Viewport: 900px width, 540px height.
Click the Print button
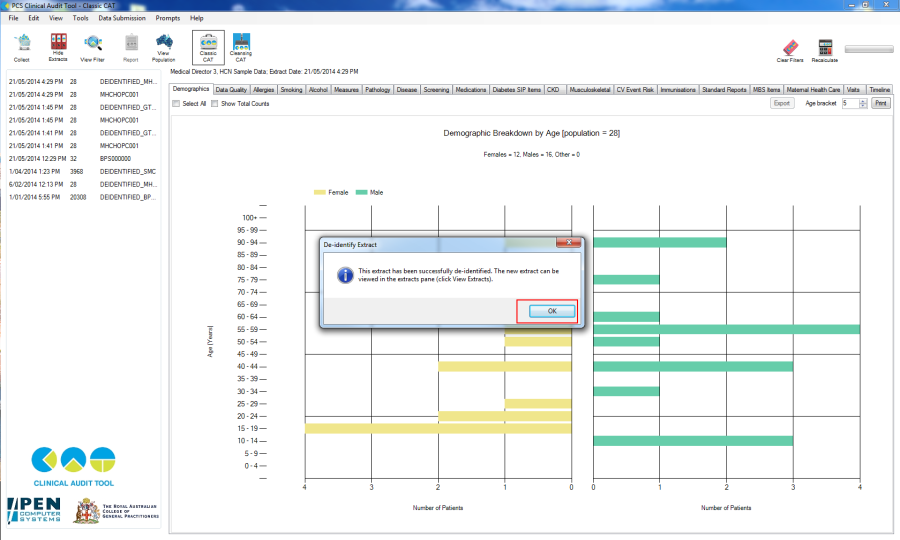pos(880,103)
